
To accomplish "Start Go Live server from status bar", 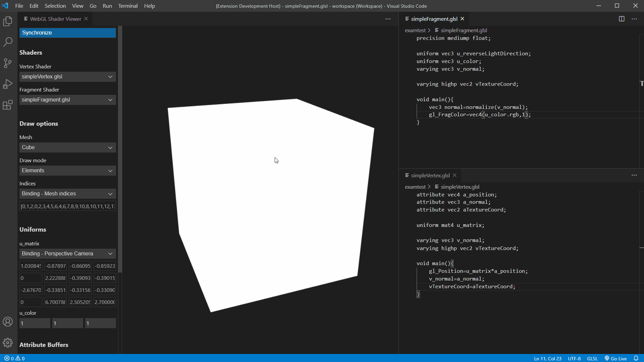I will point(616,358).
